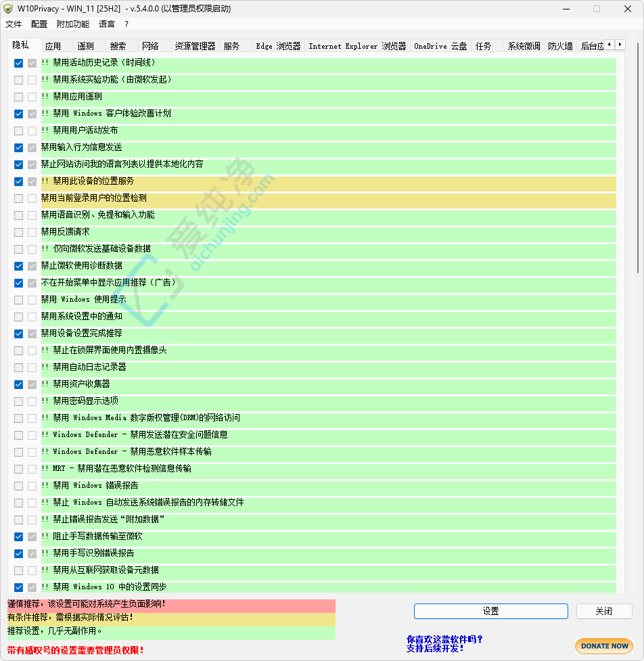644x661 pixels.
Task: Open the OneDrive 云盘 tab
Action: (x=440, y=46)
